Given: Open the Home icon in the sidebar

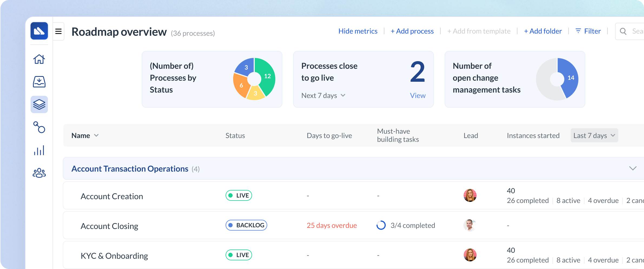Looking at the screenshot, I should (39, 59).
